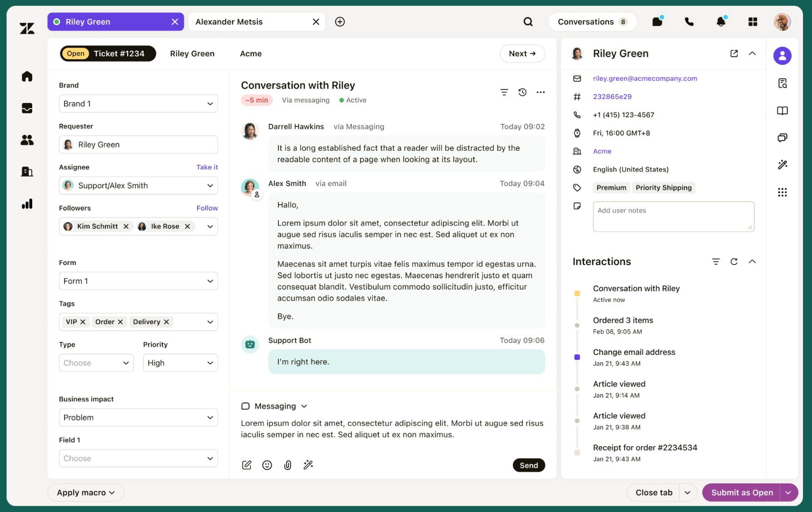This screenshot has height=512, width=812.
Task: Remove the VIP tag
Action: point(83,322)
